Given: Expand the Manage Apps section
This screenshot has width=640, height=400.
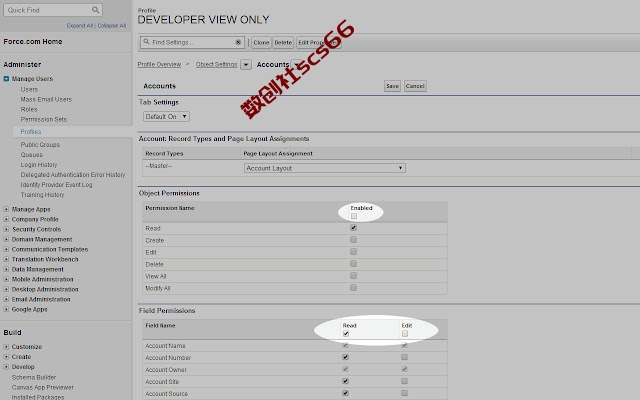Looking at the screenshot, I should [6, 209].
